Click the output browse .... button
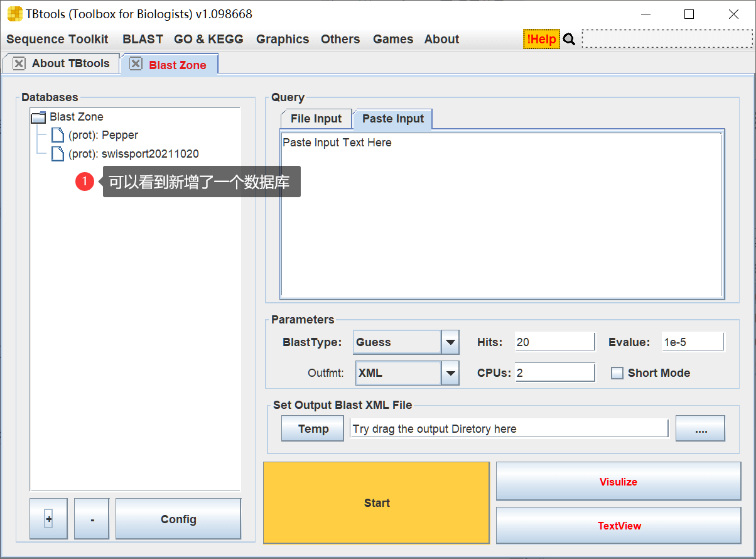The height and width of the screenshot is (559, 756). (x=701, y=429)
